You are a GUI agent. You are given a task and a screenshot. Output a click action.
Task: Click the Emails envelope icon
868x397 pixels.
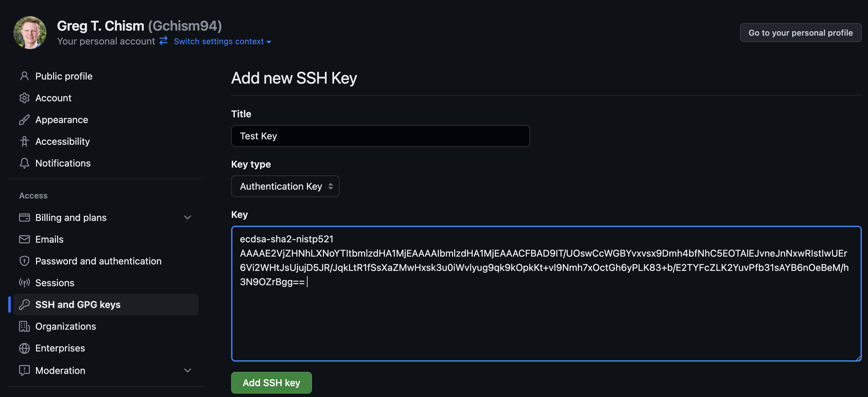[24, 239]
